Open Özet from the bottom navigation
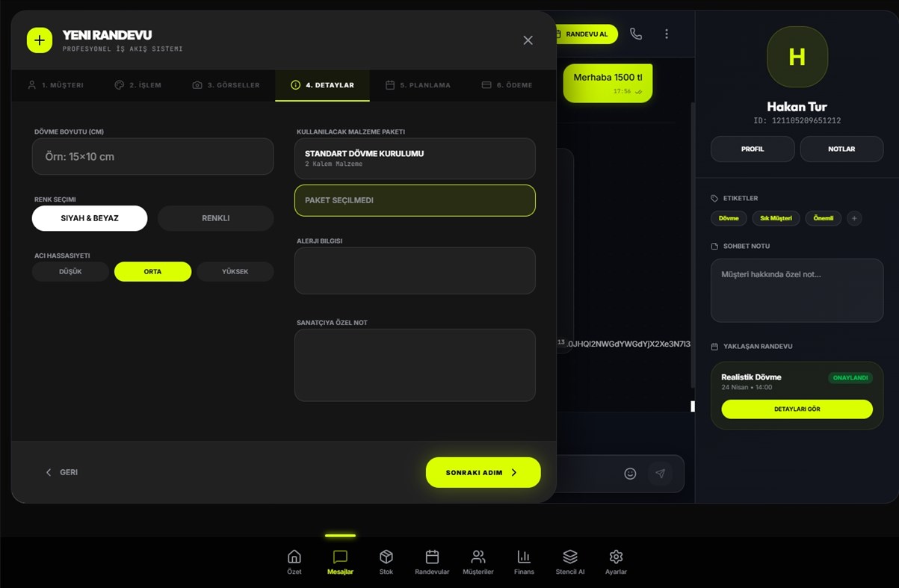The image size is (899, 588). pyautogui.click(x=294, y=562)
